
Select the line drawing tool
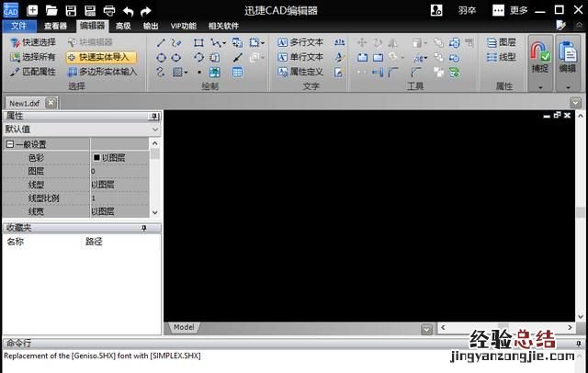coord(162,42)
